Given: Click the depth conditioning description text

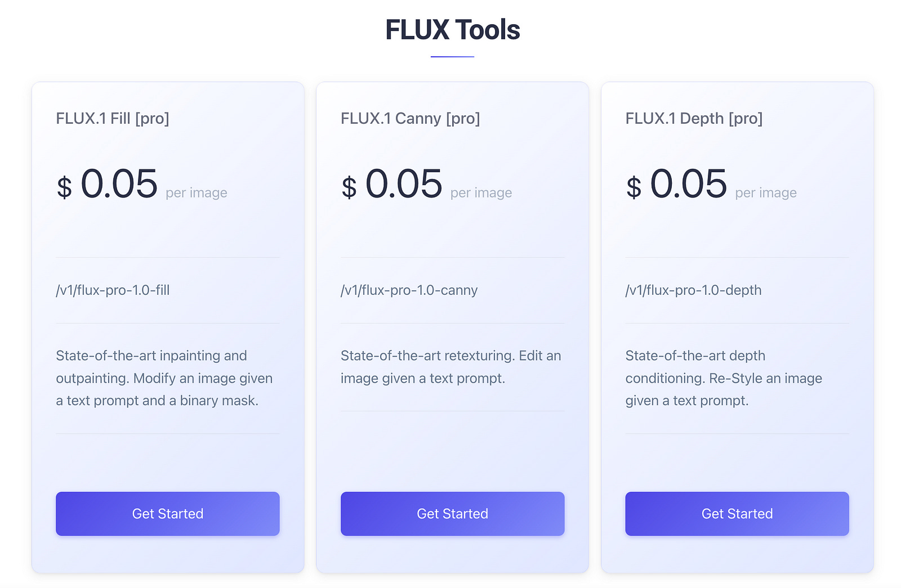Looking at the screenshot, I should (x=724, y=378).
